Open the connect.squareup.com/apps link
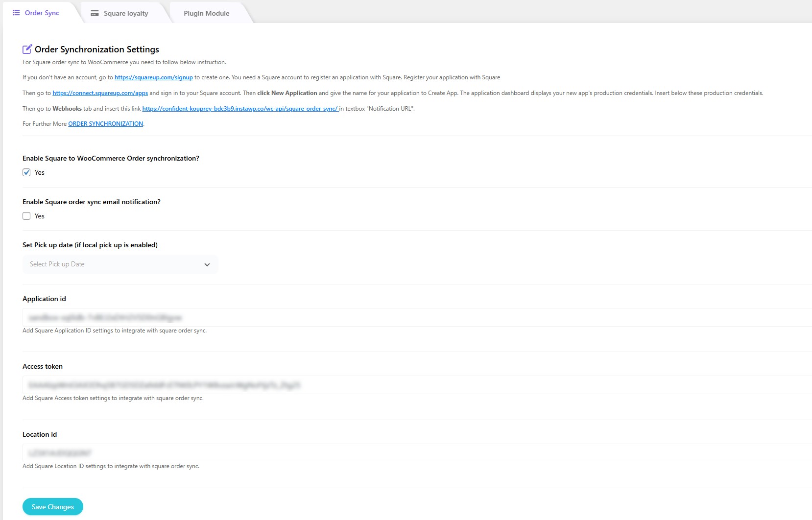The image size is (812, 520). point(100,93)
